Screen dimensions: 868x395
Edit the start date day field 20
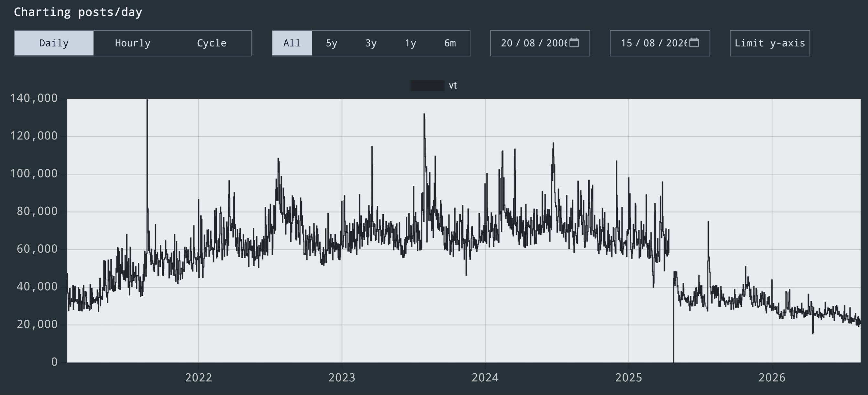tap(506, 43)
